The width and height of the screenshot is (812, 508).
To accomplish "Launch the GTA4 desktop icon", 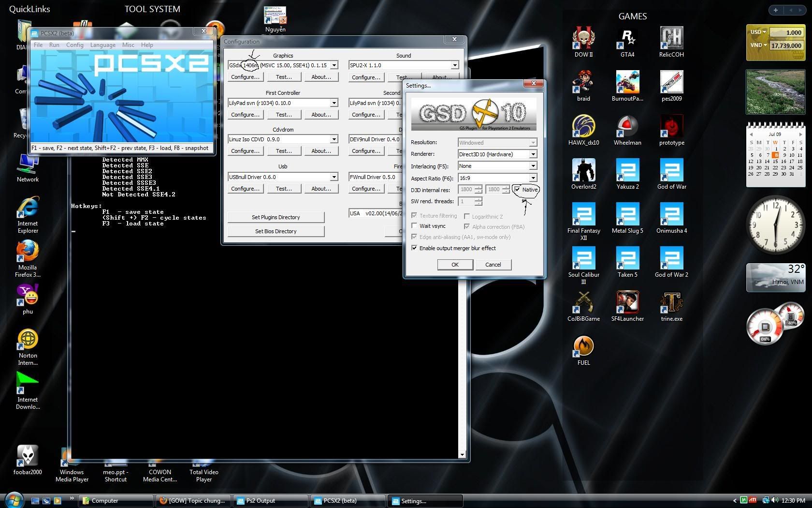I will 627,42.
